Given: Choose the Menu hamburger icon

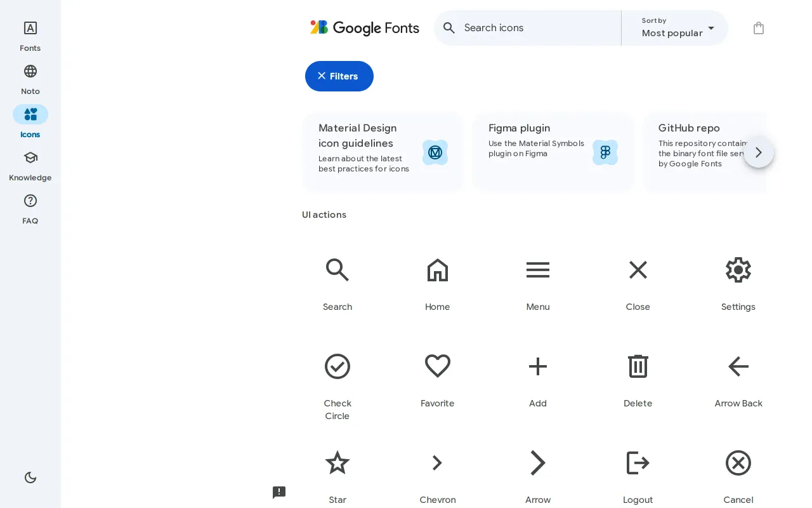Looking at the screenshot, I should (538, 270).
